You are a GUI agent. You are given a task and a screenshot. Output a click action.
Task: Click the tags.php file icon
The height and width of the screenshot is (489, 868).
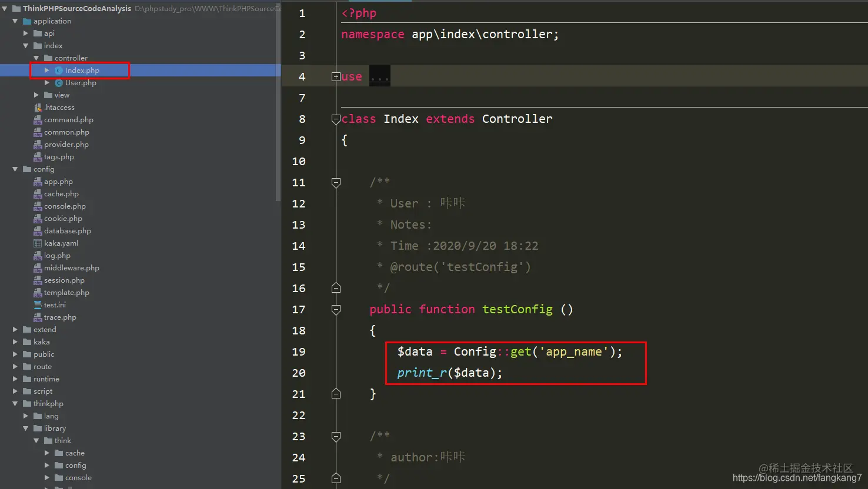[38, 156]
